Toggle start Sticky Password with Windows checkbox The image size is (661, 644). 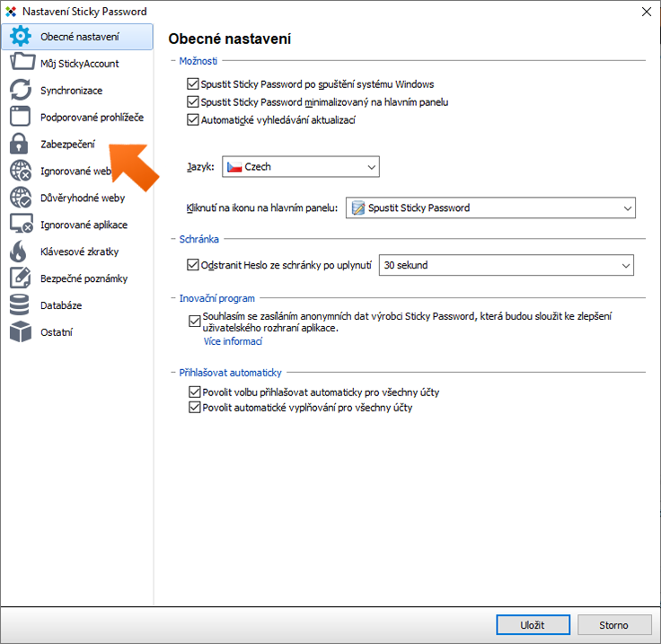tap(193, 84)
